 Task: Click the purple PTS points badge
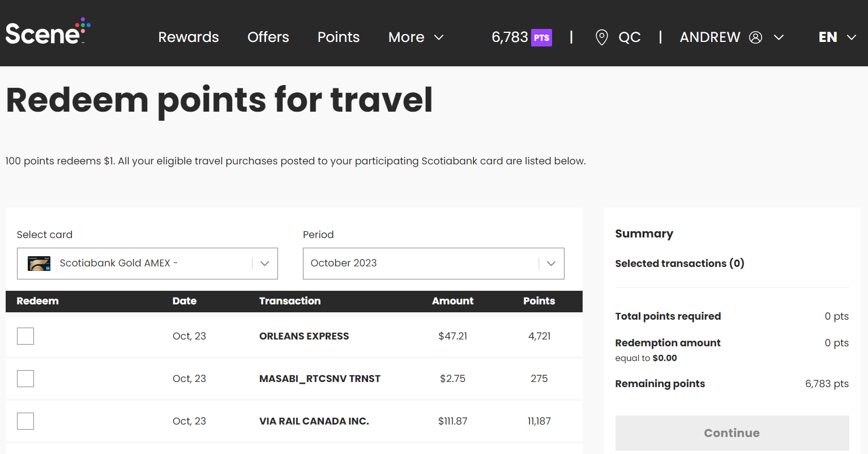(541, 37)
